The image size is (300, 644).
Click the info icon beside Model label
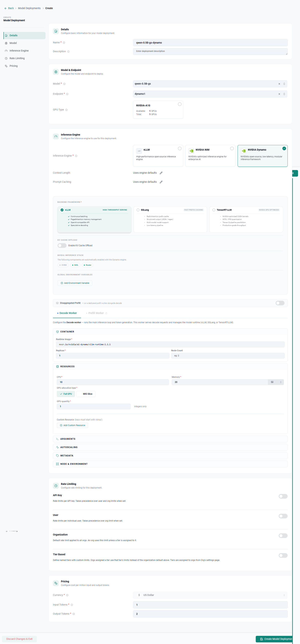point(64,84)
